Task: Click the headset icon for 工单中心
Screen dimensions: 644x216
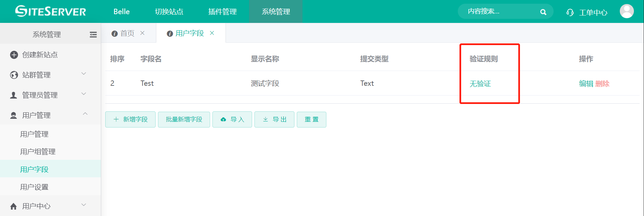Action: click(570, 12)
